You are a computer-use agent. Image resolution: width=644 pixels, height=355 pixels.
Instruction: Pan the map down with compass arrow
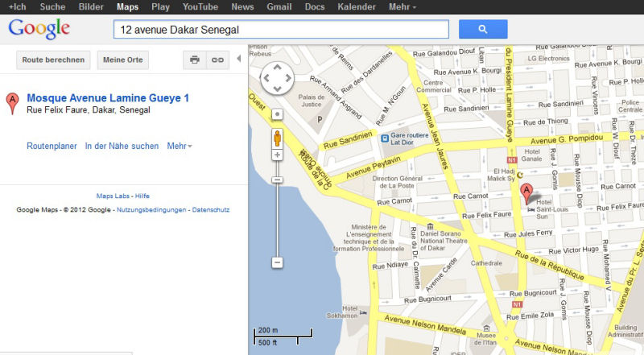pos(277,89)
